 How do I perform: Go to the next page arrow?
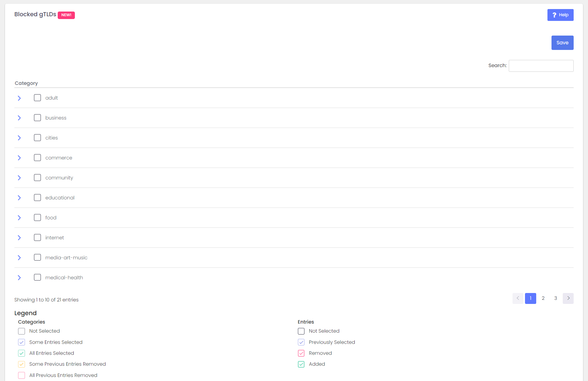568,298
